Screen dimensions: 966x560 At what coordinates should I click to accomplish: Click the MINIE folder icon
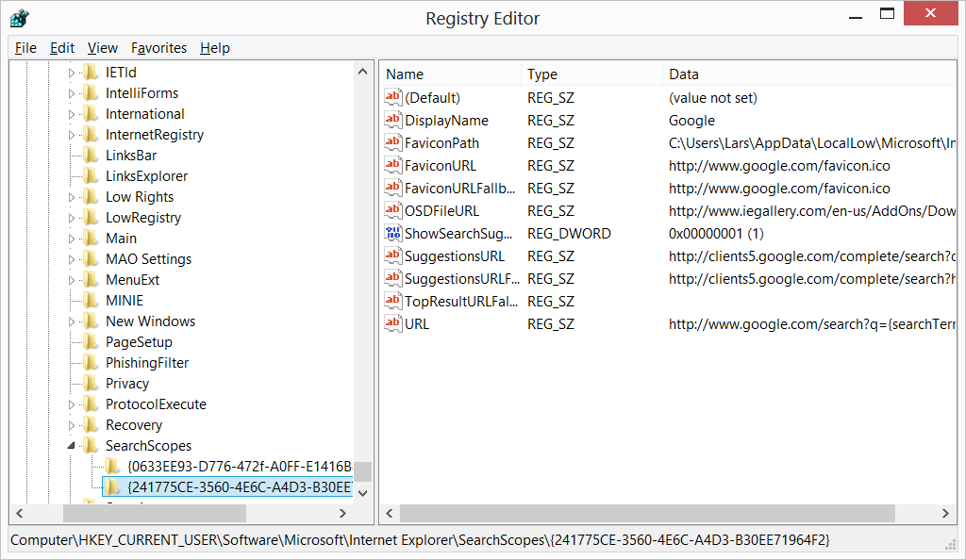click(91, 301)
